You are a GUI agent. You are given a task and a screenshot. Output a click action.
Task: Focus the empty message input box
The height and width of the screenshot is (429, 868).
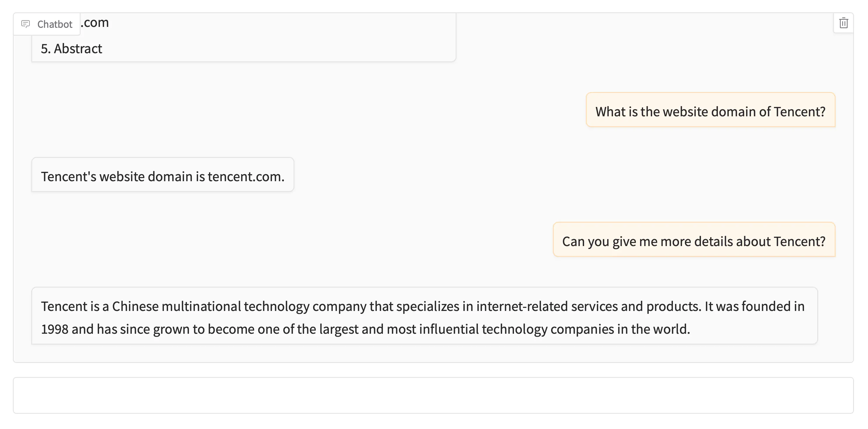coord(433,395)
